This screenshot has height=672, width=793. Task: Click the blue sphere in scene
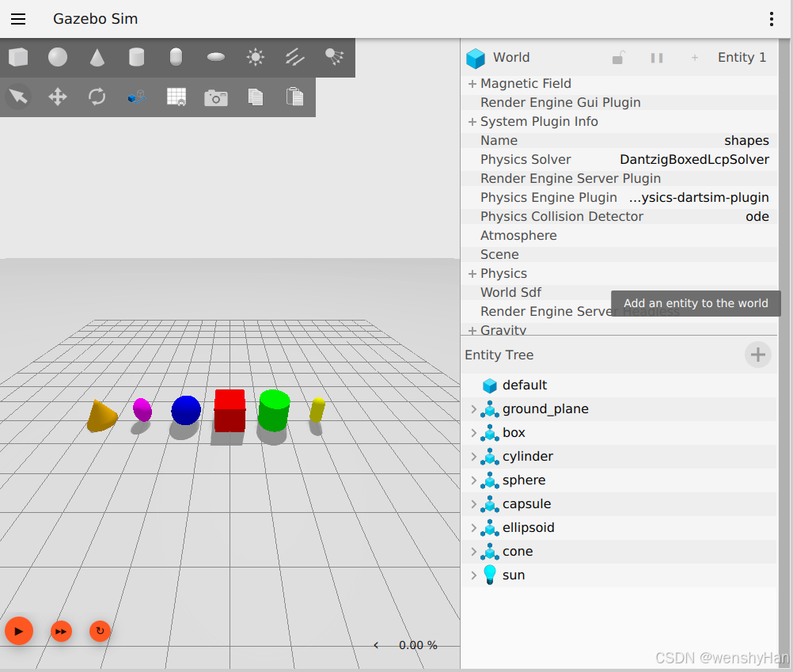(x=186, y=410)
